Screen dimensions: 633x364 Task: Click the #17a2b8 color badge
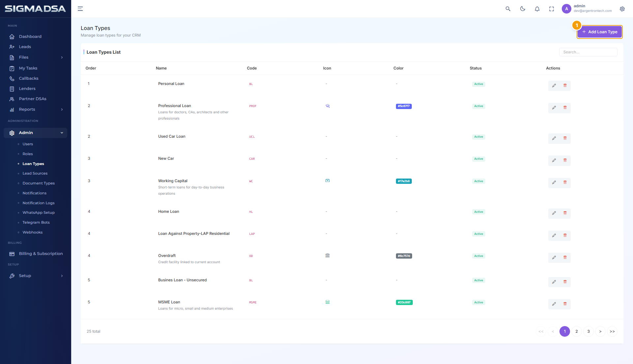click(404, 181)
